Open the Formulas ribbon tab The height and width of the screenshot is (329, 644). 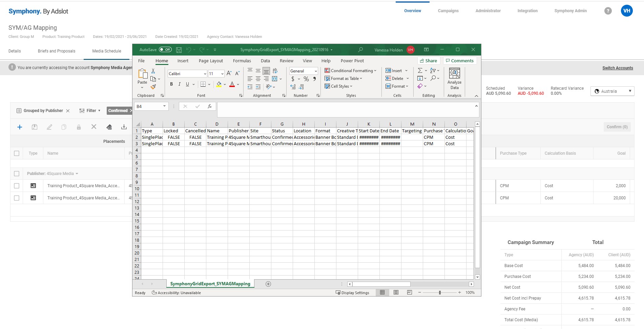coord(242,61)
